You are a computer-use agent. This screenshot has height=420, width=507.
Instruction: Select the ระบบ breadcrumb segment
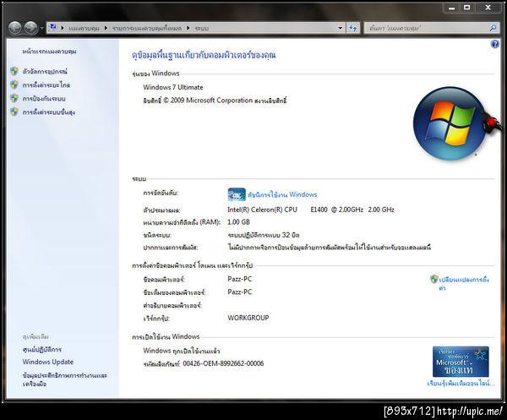coord(201,29)
